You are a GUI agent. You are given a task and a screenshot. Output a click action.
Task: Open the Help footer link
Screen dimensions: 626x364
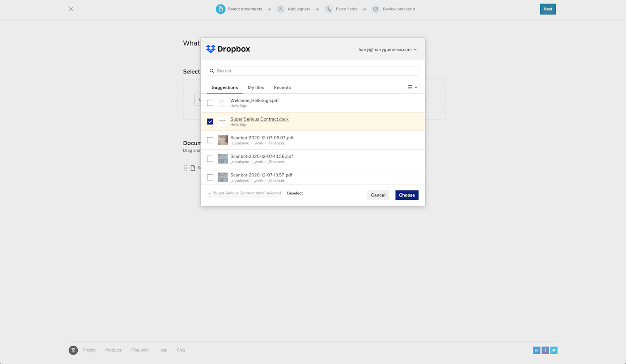point(163,350)
